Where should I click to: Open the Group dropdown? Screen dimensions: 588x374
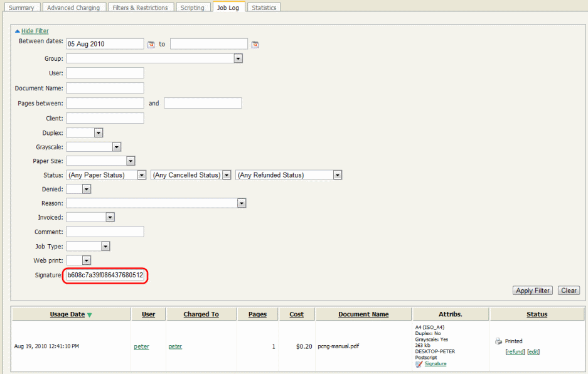coord(238,58)
